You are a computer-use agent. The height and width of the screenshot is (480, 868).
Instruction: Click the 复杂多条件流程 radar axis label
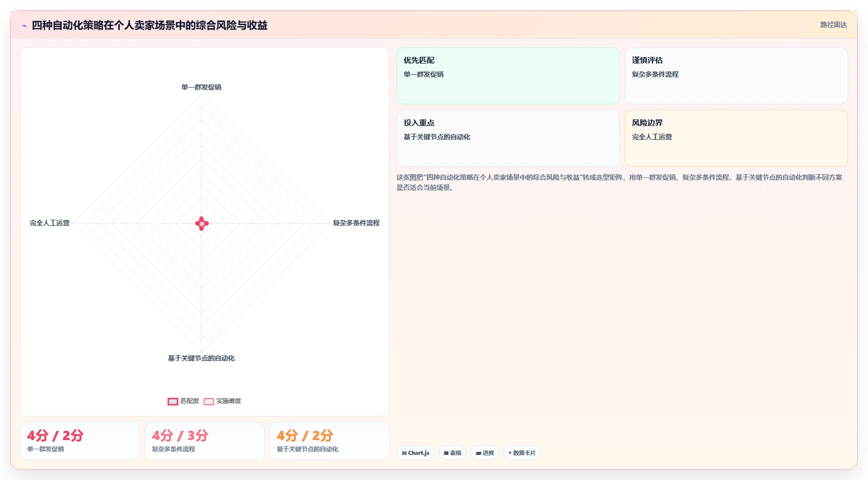tap(356, 223)
